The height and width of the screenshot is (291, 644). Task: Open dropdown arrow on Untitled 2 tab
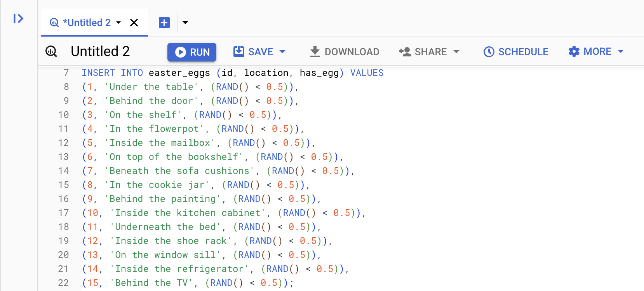click(x=118, y=23)
